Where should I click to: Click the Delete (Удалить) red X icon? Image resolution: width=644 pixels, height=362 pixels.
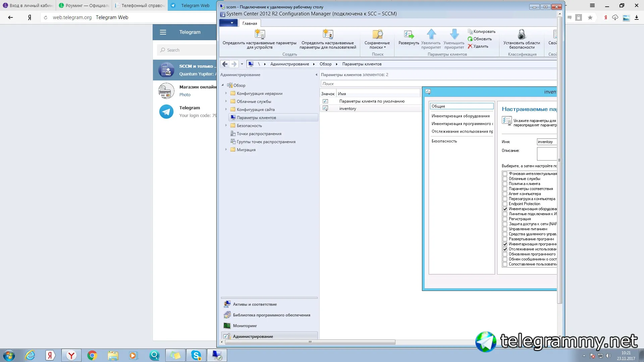click(x=470, y=46)
